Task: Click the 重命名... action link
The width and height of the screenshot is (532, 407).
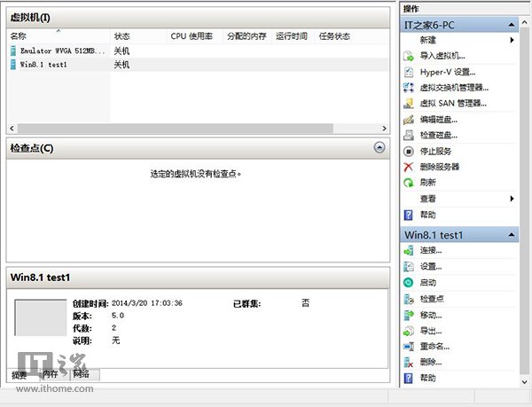Action: click(x=434, y=347)
